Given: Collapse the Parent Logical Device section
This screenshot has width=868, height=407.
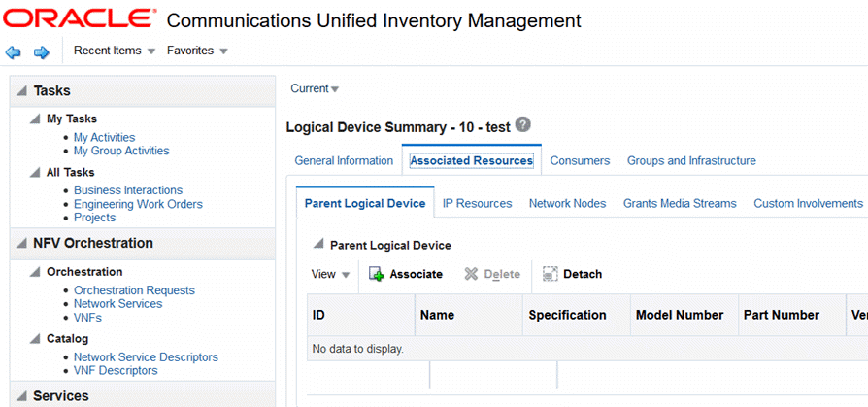Looking at the screenshot, I should point(318,245).
